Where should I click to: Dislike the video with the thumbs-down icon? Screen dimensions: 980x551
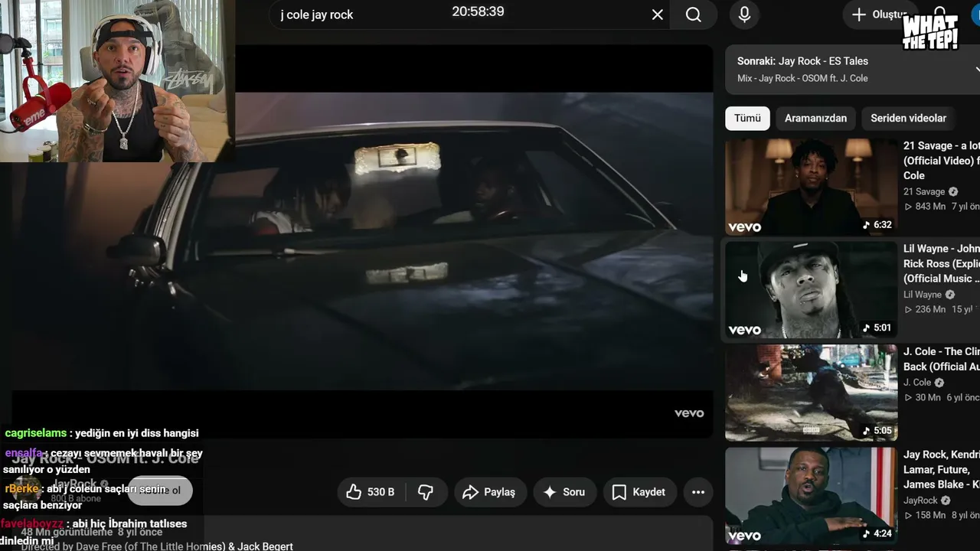click(x=426, y=492)
